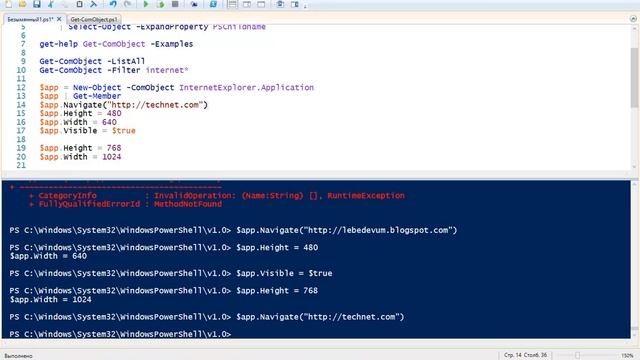Run the script with green play button
This screenshot has width=640, height=360.
tap(146, 4)
